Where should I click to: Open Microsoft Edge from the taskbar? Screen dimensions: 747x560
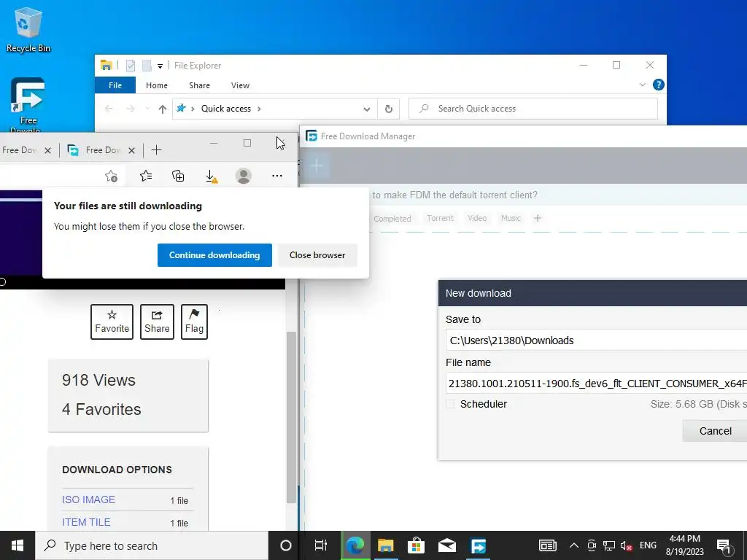pyautogui.click(x=355, y=545)
